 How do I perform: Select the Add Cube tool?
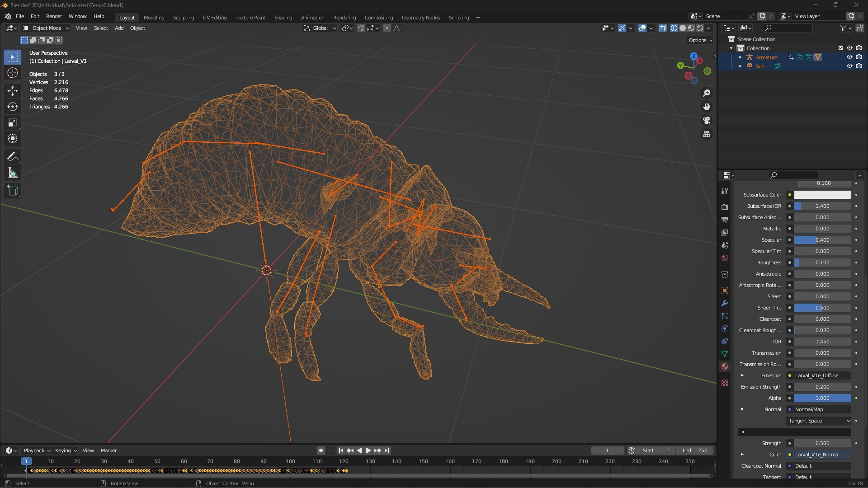tap(13, 191)
